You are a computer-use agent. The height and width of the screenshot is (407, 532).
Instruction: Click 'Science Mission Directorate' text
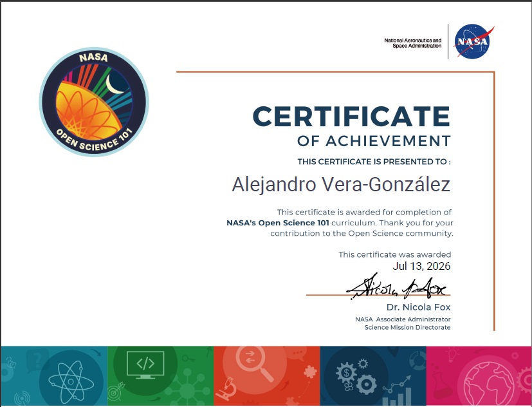click(407, 328)
